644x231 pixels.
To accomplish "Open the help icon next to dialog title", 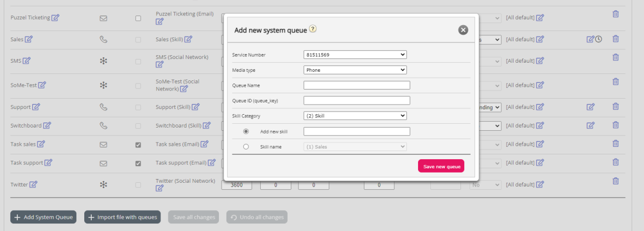I will click(313, 29).
